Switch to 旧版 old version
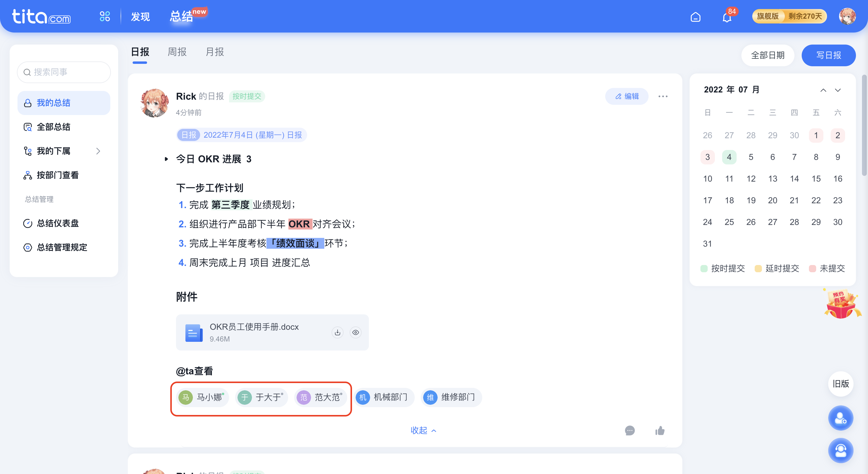The image size is (868, 474). pos(841,384)
